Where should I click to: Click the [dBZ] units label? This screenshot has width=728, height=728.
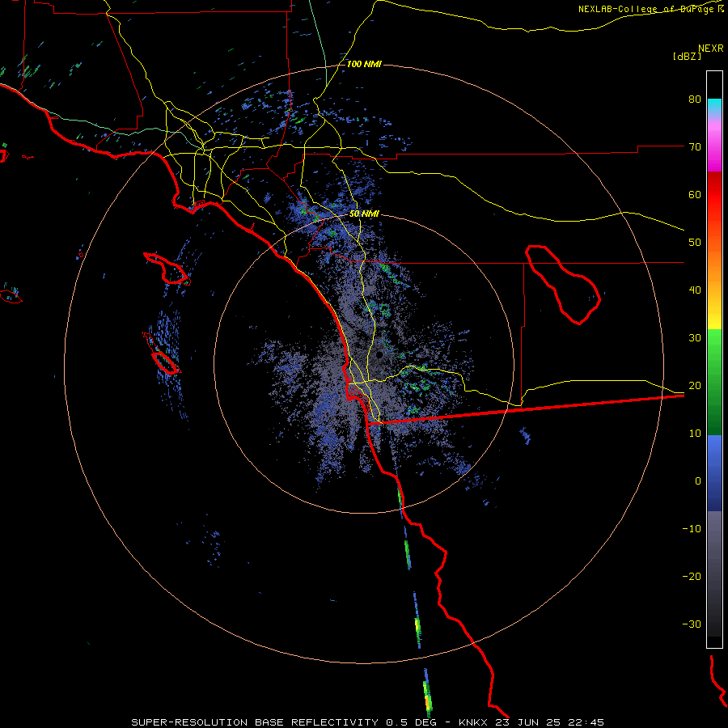pos(687,56)
